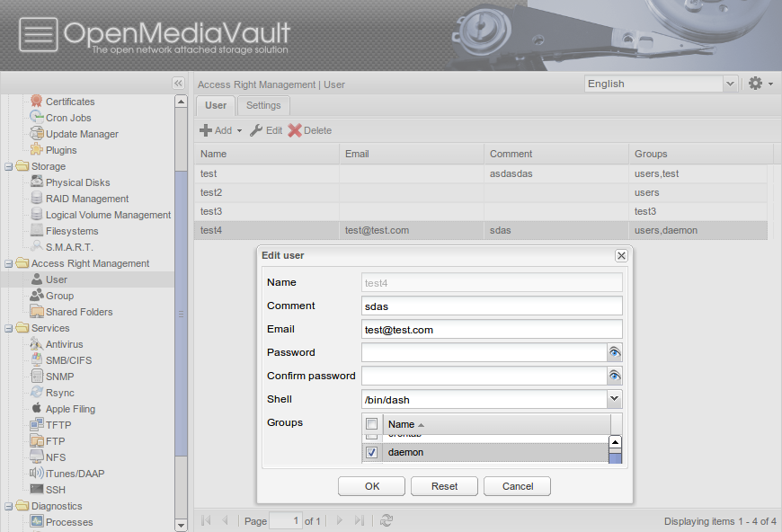782x532 pixels.
Task: Click the refresh icon in the pagination bar
Action: pos(387,520)
